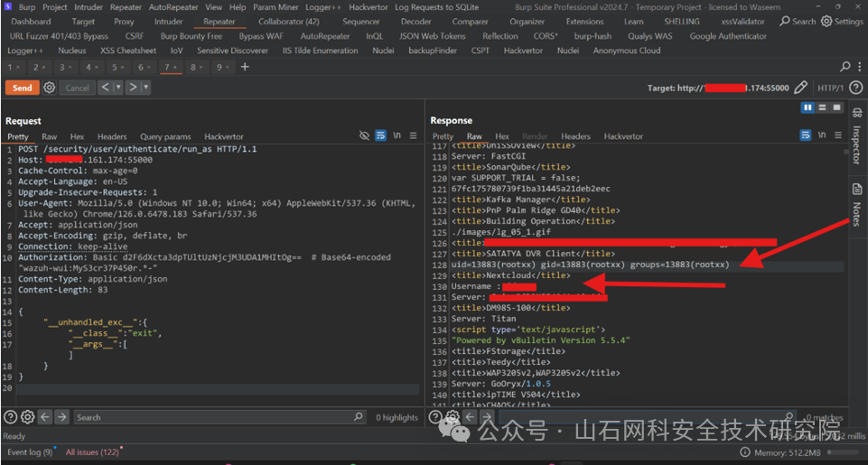The image size is (868, 465).
Task: Switch to the Proxy tab
Action: point(124,22)
